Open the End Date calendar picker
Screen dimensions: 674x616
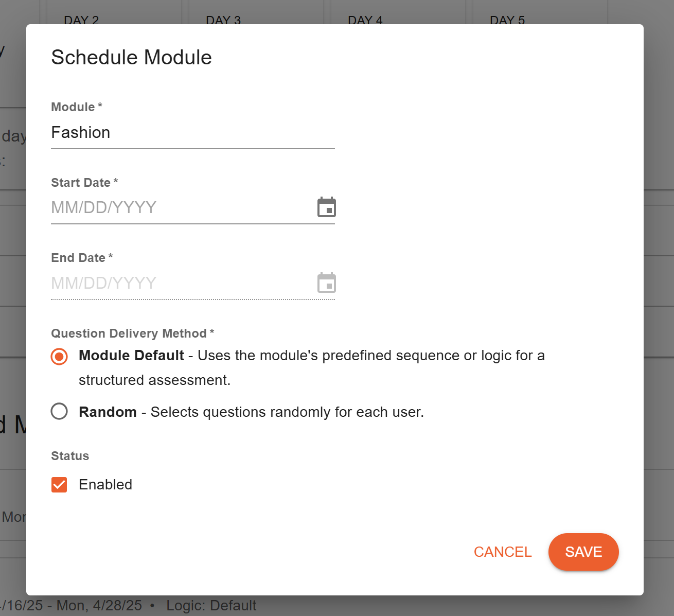tap(326, 283)
